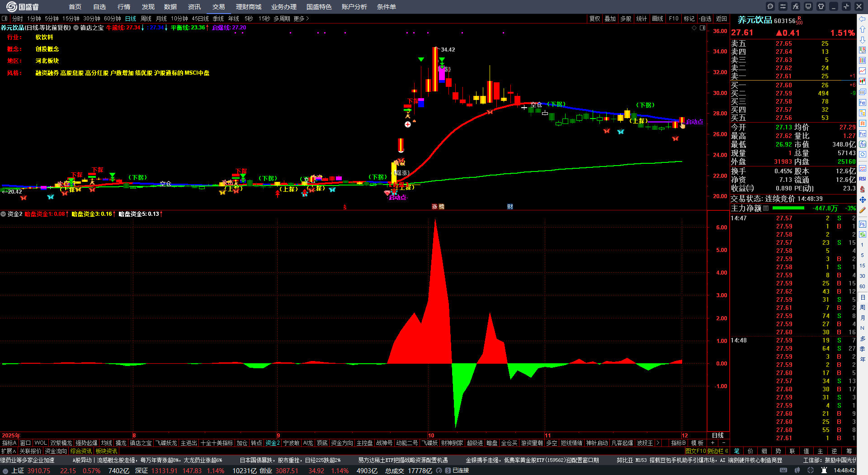Image resolution: width=868 pixels, height=475 pixels.
Task: Click the 12 month marker on the timeline
Action: click(685, 436)
